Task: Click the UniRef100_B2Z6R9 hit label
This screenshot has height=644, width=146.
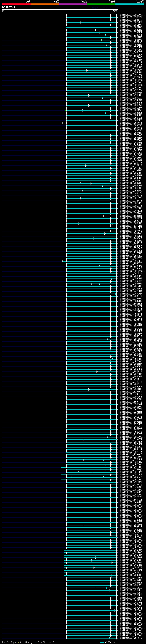Action: 131,77
